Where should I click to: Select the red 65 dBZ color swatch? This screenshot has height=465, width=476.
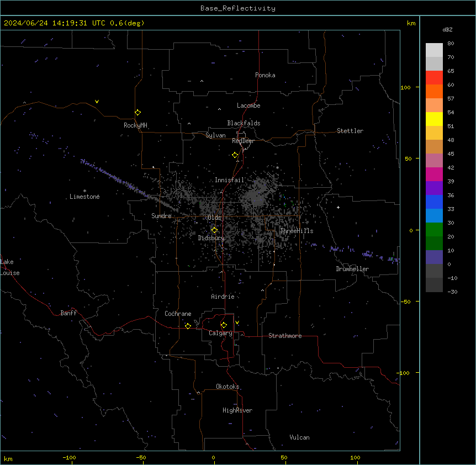(x=434, y=77)
